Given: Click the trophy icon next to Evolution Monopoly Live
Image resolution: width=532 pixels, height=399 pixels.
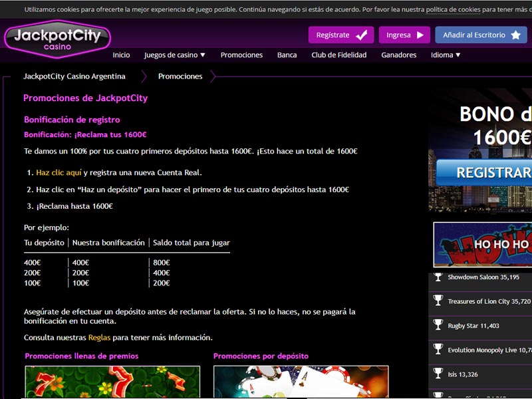Looking at the screenshot, I should pos(438,348).
